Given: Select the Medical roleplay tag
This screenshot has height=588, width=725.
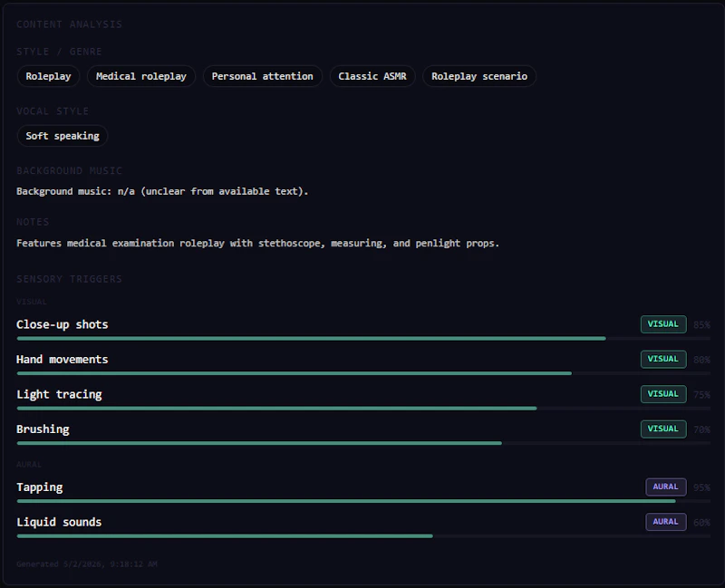Looking at the screenshot, I should coord(141,76).
